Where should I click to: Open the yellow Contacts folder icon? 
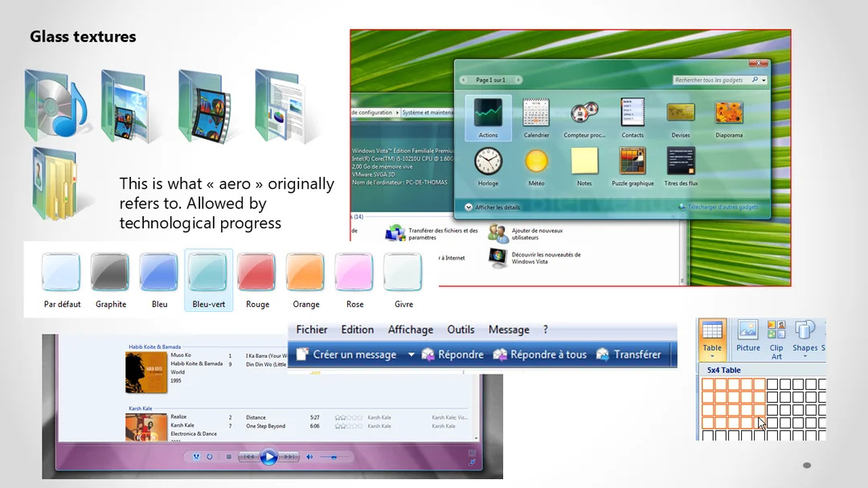56,184
